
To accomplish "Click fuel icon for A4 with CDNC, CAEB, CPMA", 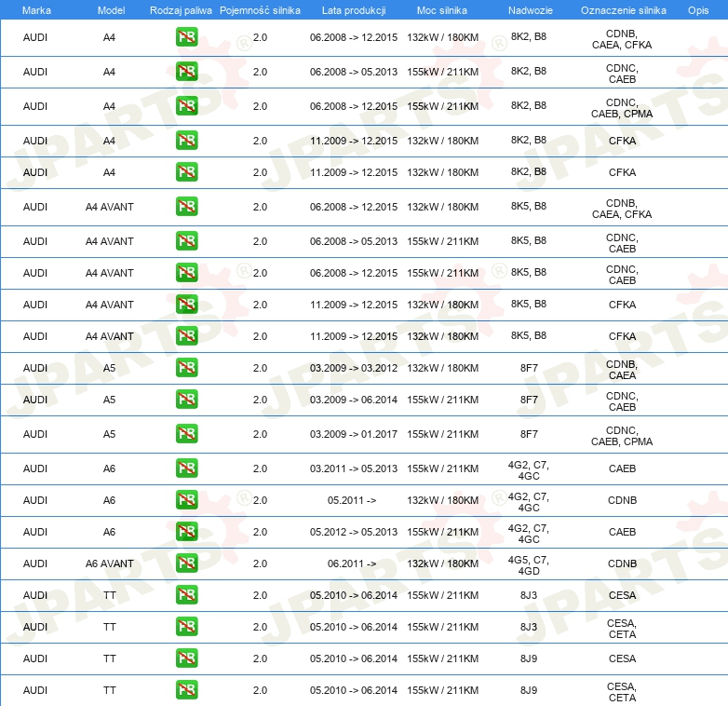I will (186, 106).
